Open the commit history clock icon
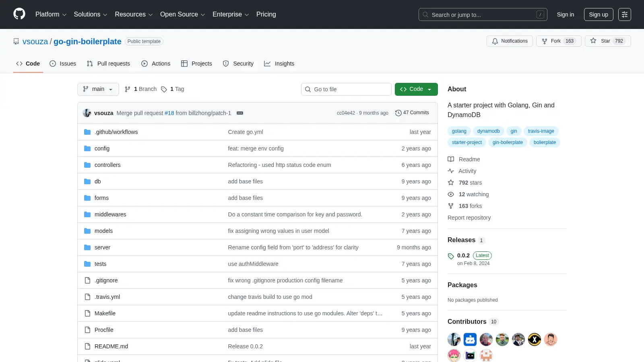The width and height of the screenshot is (644, 362). 398,113
